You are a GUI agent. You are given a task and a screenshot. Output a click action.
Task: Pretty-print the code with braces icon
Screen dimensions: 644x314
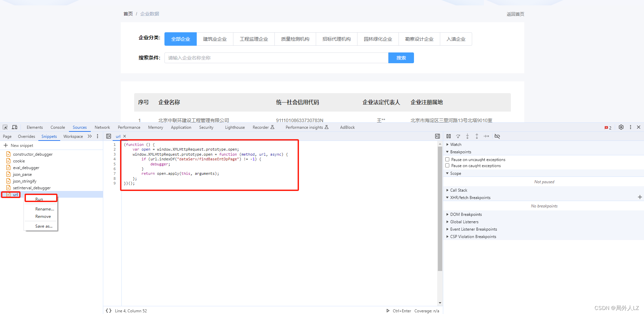(109, 311)
